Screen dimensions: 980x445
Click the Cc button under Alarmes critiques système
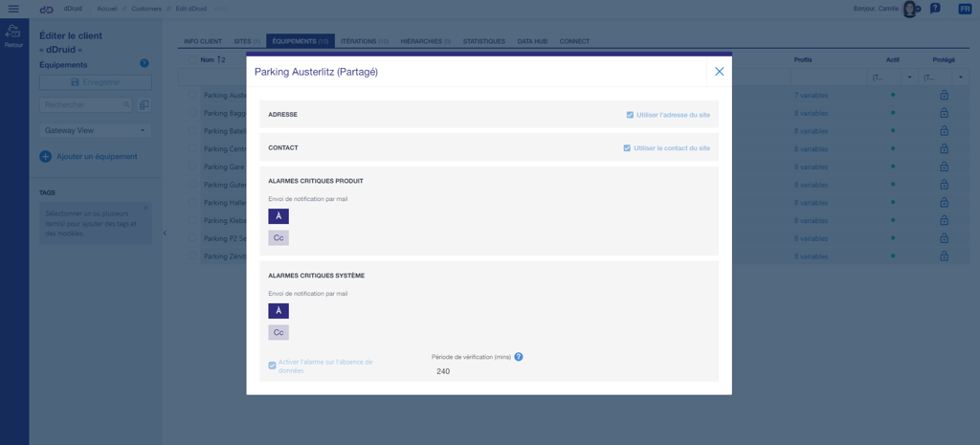[x=278, y=332]
